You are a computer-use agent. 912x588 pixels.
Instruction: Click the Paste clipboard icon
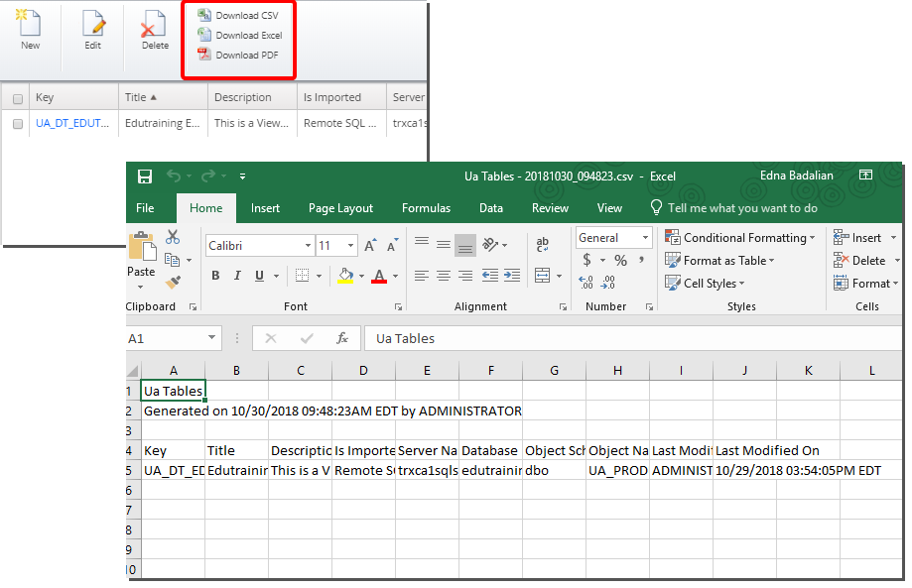click(x=142, y=246)
